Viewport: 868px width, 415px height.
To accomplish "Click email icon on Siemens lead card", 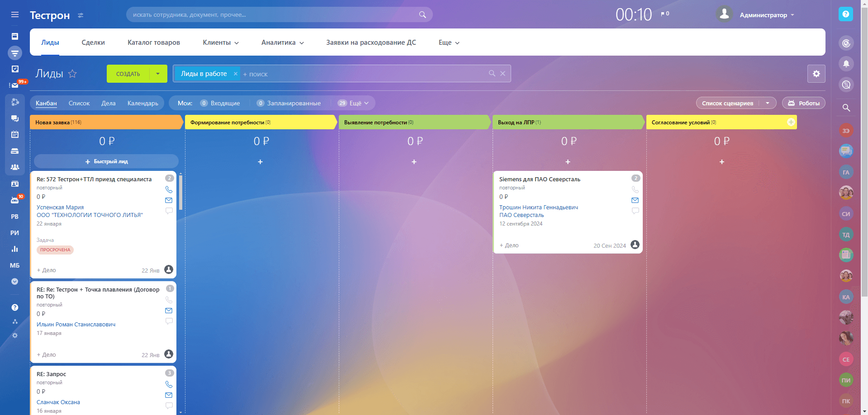I will (x=635, y=200).
